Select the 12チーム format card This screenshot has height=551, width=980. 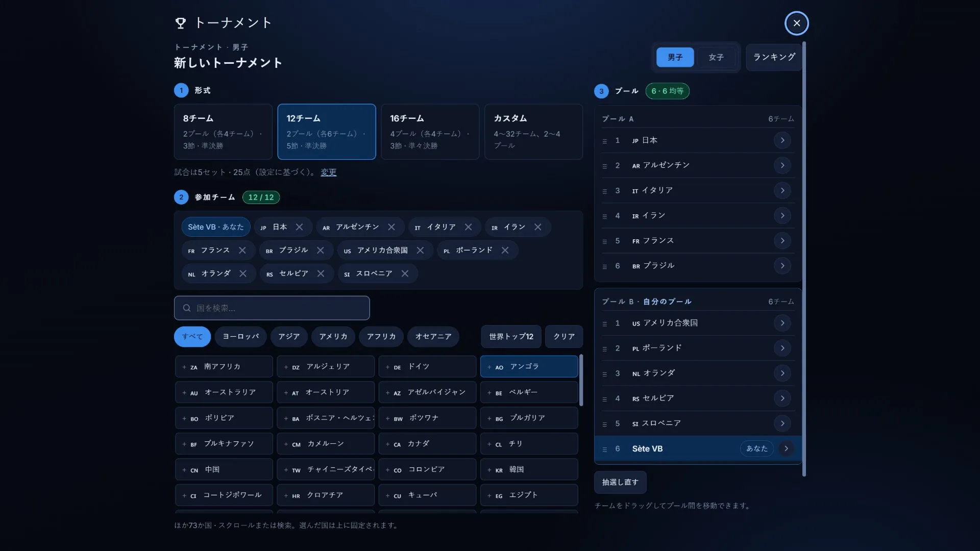pos(327,132)
